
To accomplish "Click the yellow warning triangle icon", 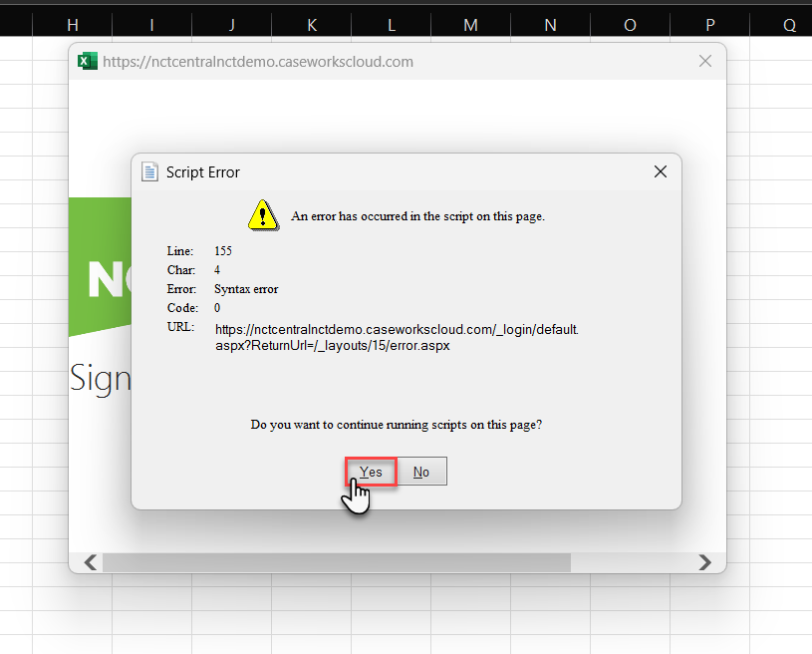I will click(x=263, y=214).
